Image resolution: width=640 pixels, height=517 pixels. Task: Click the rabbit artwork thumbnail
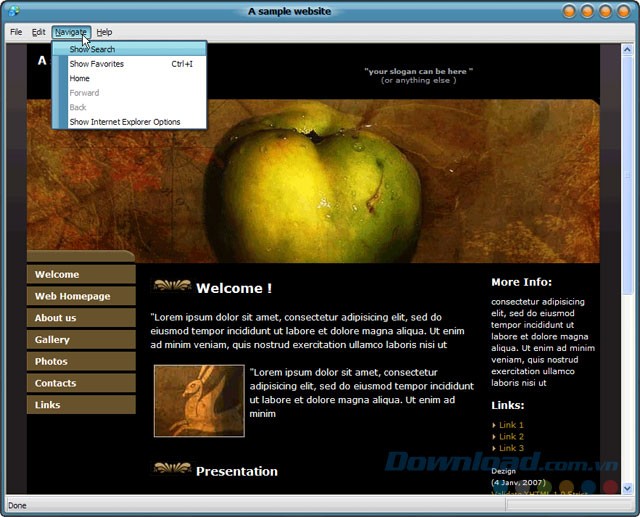click(x=199, y=401)
